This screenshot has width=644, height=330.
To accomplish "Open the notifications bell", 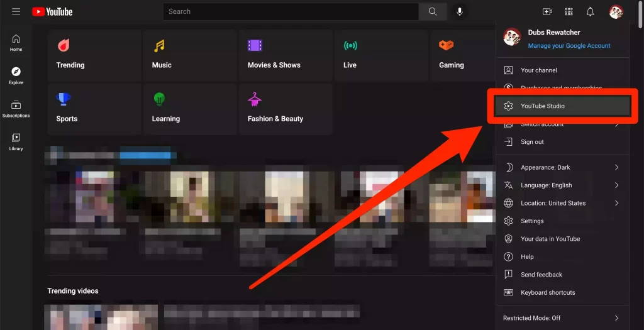I will point(590,11).
